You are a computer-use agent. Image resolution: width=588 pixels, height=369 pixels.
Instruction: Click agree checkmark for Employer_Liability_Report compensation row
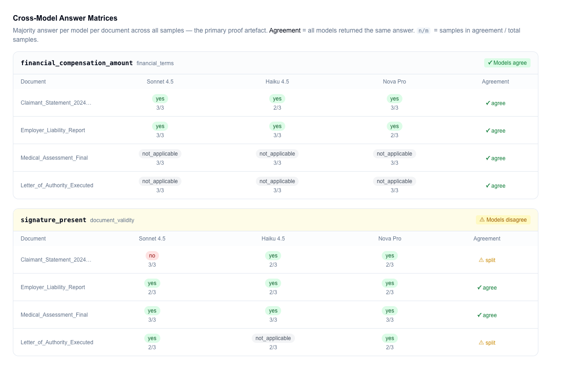[495, 130]
